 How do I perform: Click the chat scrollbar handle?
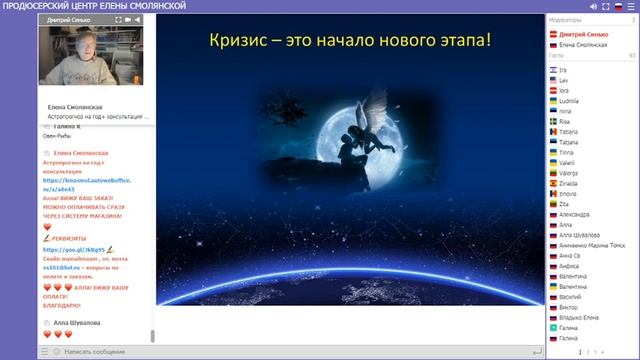coord(153,336)
